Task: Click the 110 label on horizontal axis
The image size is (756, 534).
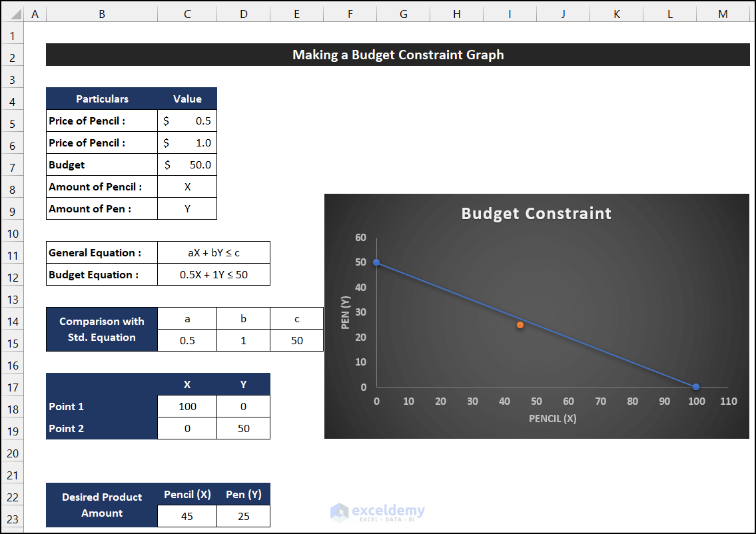Action: point(729,401)
